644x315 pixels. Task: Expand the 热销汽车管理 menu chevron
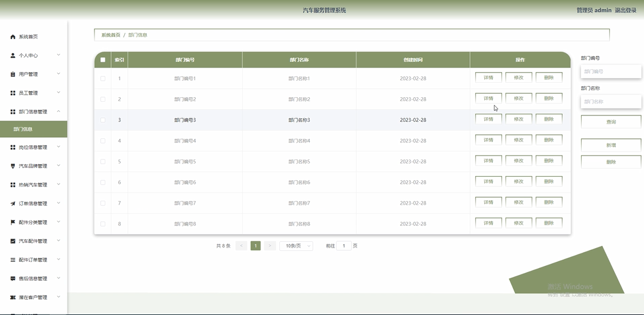[58, 185]
